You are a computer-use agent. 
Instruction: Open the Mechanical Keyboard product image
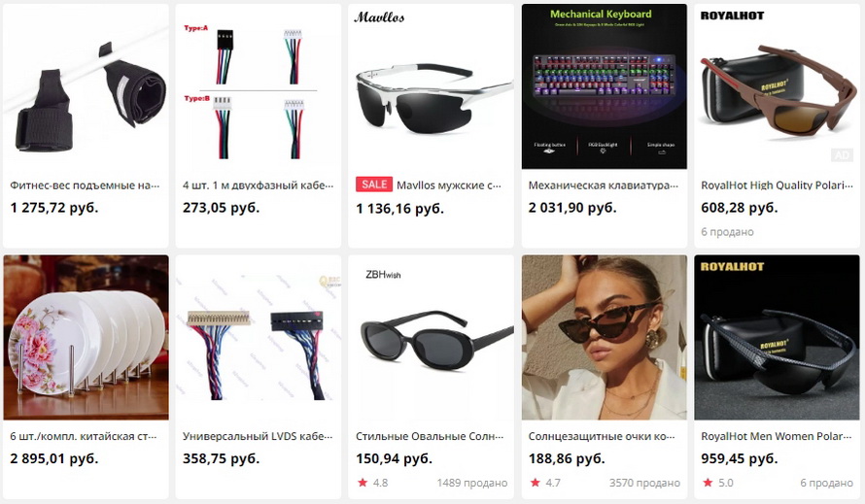[605, 86]
